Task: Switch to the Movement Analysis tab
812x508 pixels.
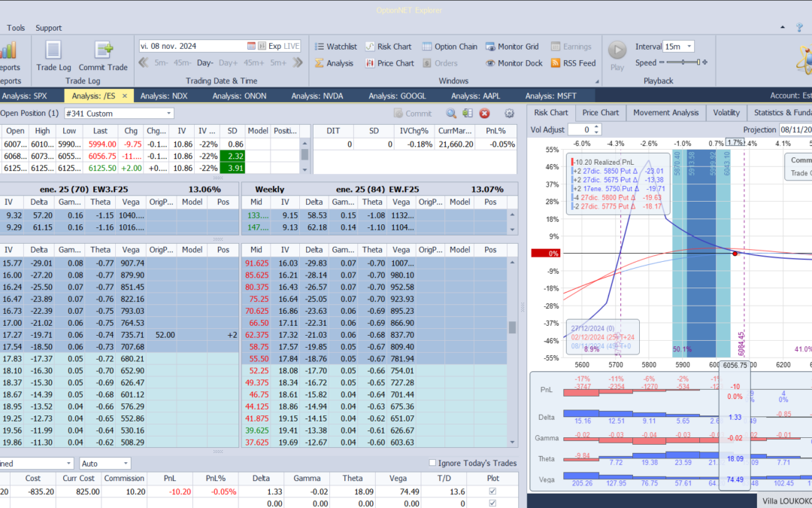Action: [x=665, y=113]
